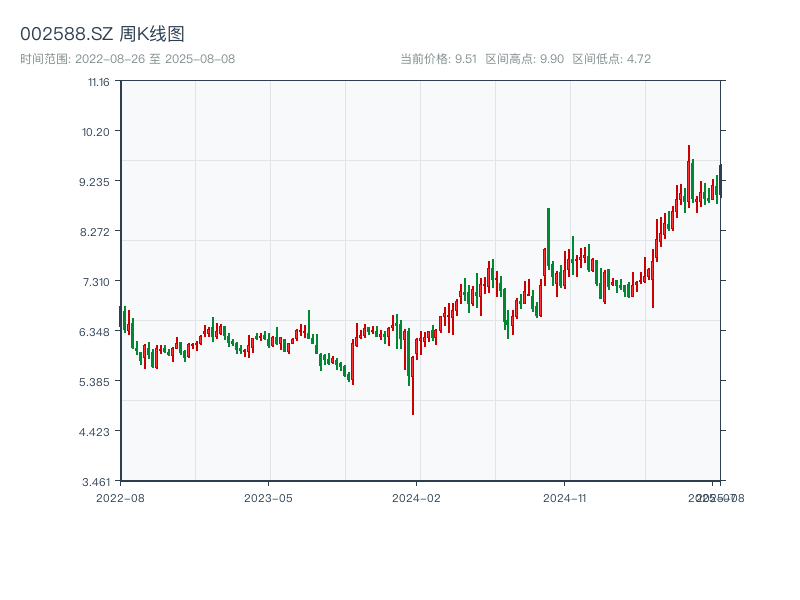Click the 8.272 y-axis price label
This screenshot has height=600, width=800.
[x=96, y=231]
